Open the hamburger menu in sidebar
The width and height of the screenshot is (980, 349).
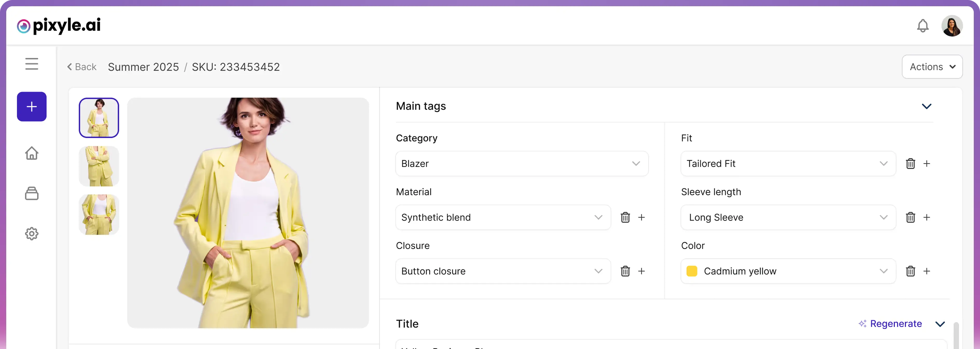(32, 64)
